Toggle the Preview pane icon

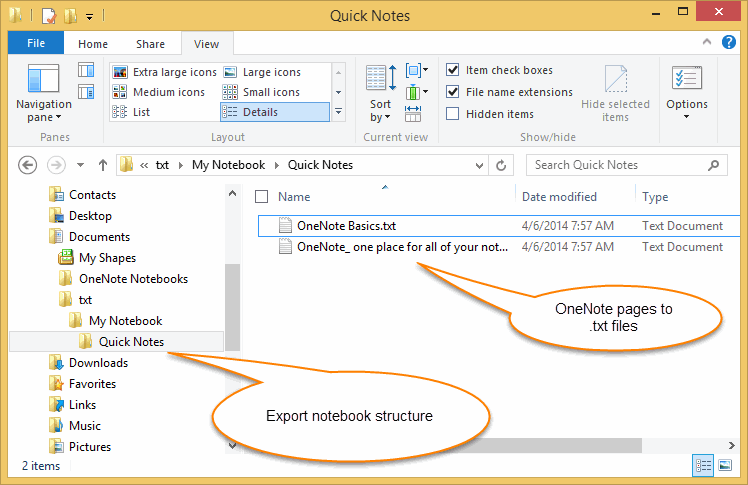tap(86, 70)
